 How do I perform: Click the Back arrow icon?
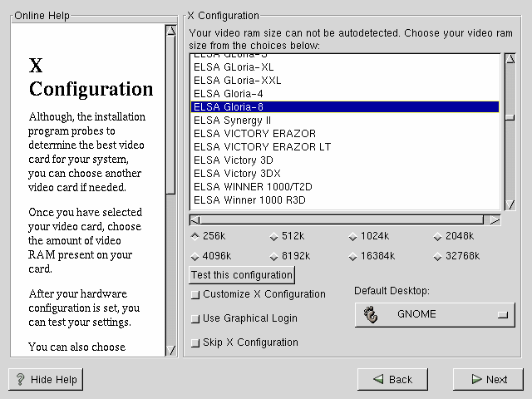[x=378, y=379]
